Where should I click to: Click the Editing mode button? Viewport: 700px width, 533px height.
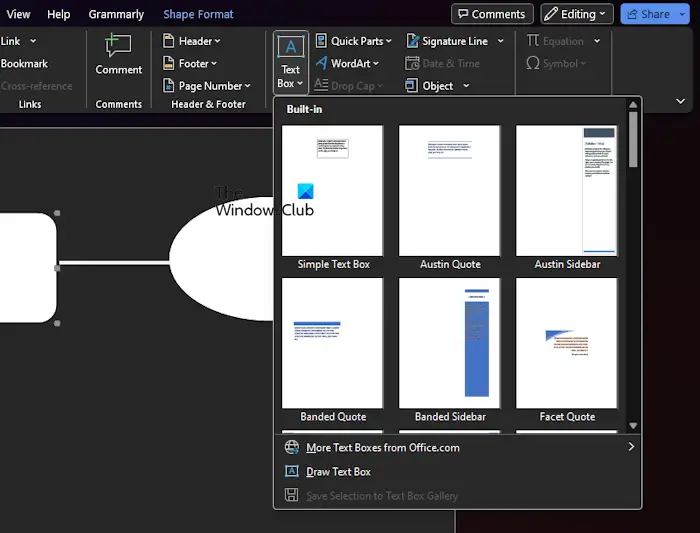577,14
